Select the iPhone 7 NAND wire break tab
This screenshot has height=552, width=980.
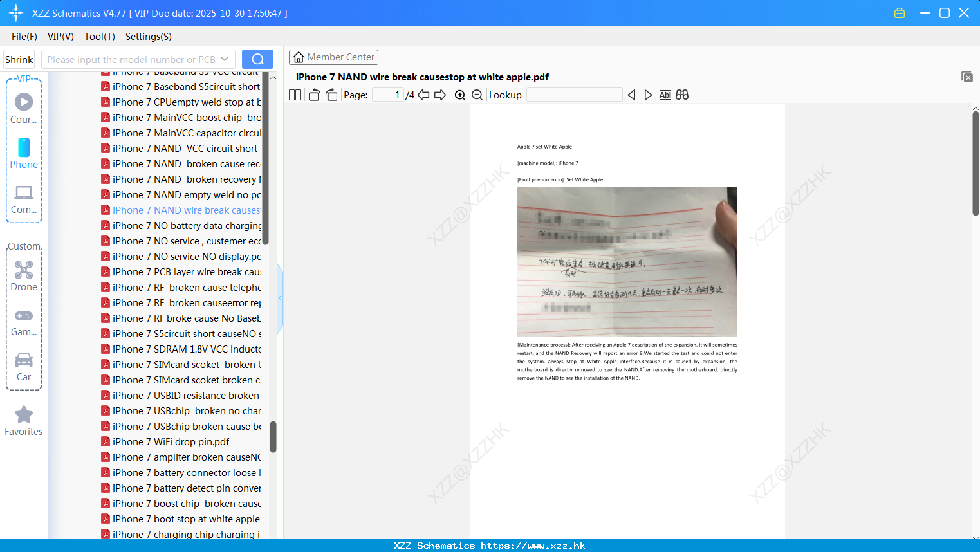coord(422,77)
